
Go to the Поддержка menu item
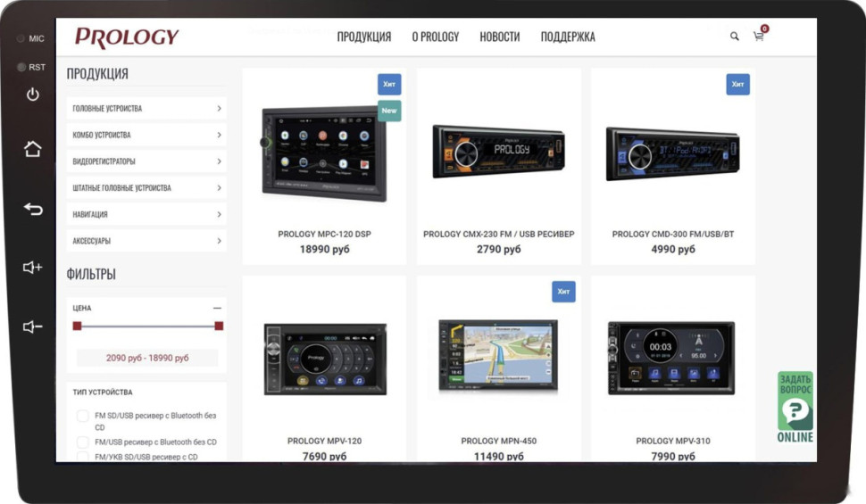(x=567, y=37)
